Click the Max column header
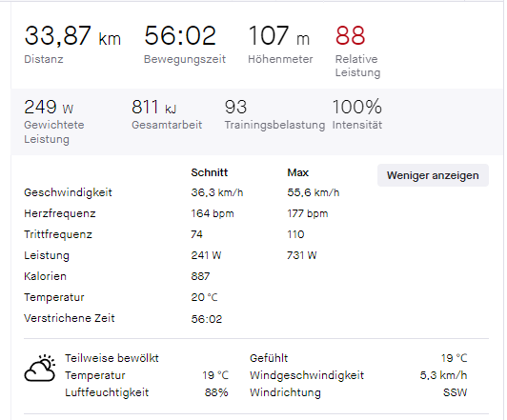Image resolution: width=507 pixels, height=420 pixels. coord(297,172)
